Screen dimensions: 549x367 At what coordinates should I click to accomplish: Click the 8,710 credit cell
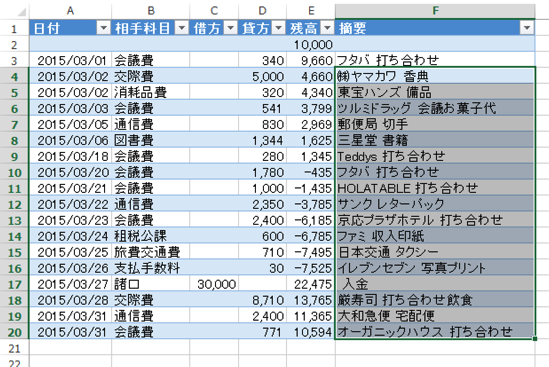click(262, 300)
